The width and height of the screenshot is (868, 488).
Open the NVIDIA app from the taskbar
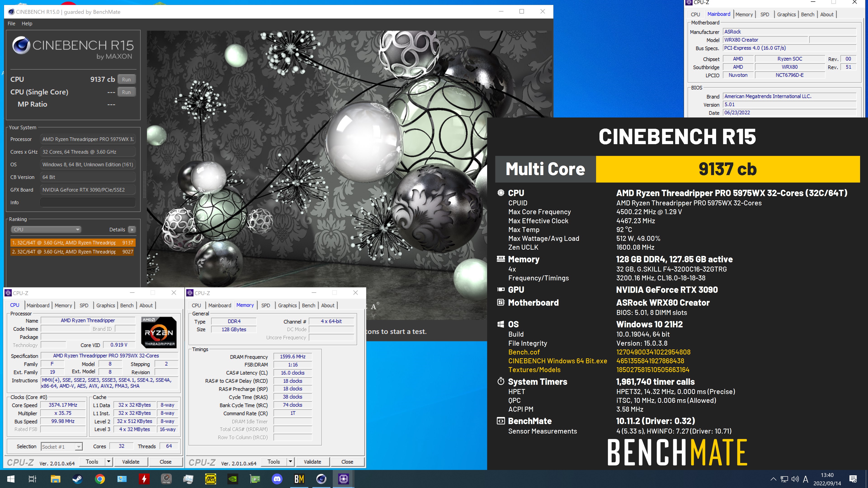(233, 479)
